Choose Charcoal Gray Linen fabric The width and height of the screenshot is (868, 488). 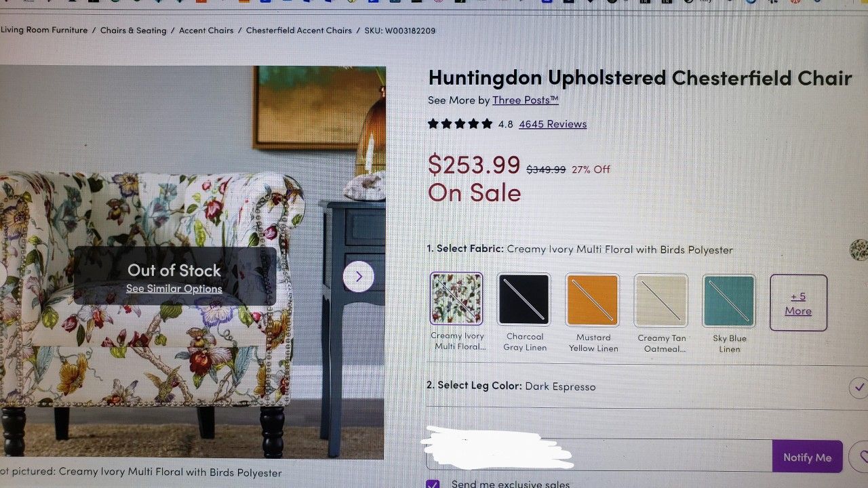pos(524,300)
